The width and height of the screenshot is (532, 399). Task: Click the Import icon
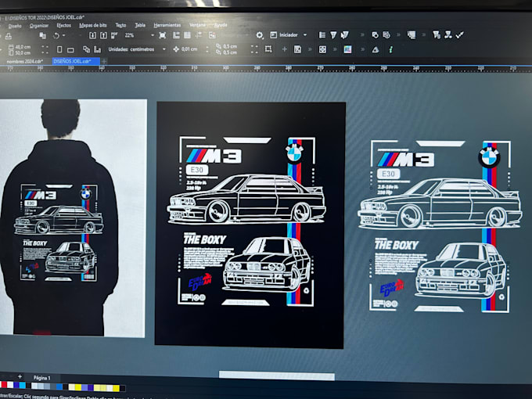[92, 35]
